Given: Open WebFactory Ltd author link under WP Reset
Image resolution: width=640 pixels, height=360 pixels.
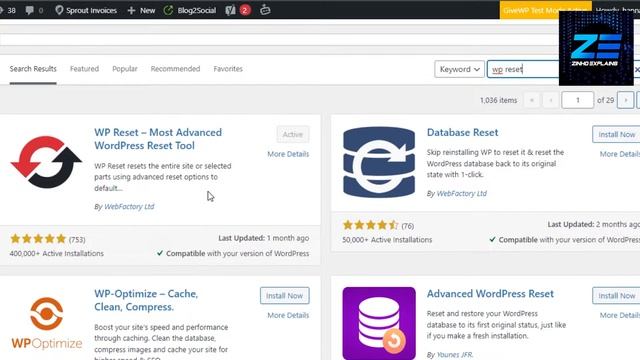Looking at the screenshot, I should [x=129, y=207].
